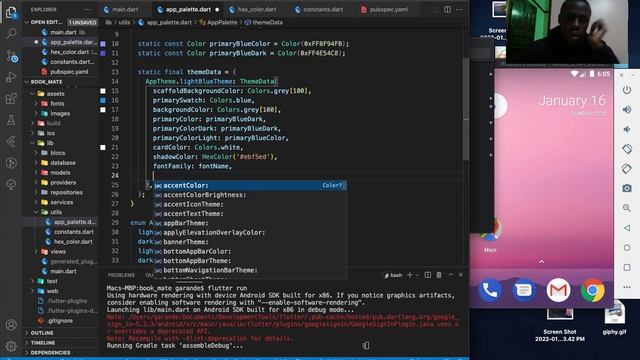Open emulator extended controls ellipsis
The image size is (640, 360).
627,287
